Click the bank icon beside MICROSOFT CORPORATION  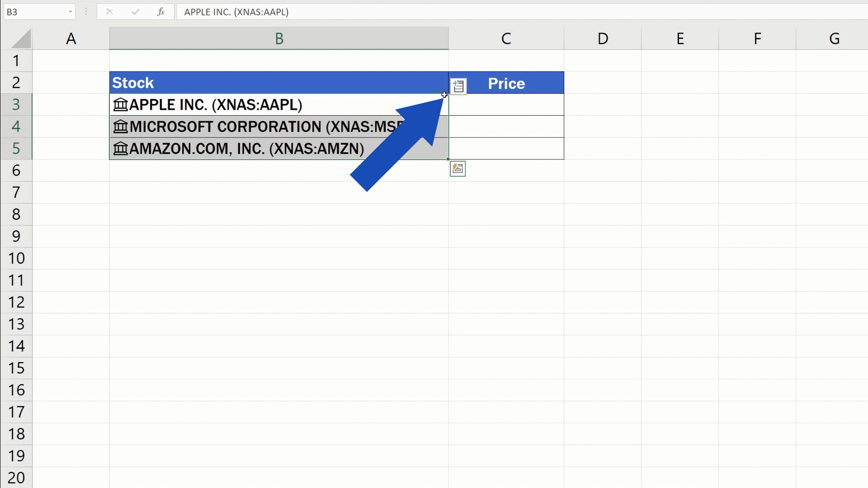[119, 126]
